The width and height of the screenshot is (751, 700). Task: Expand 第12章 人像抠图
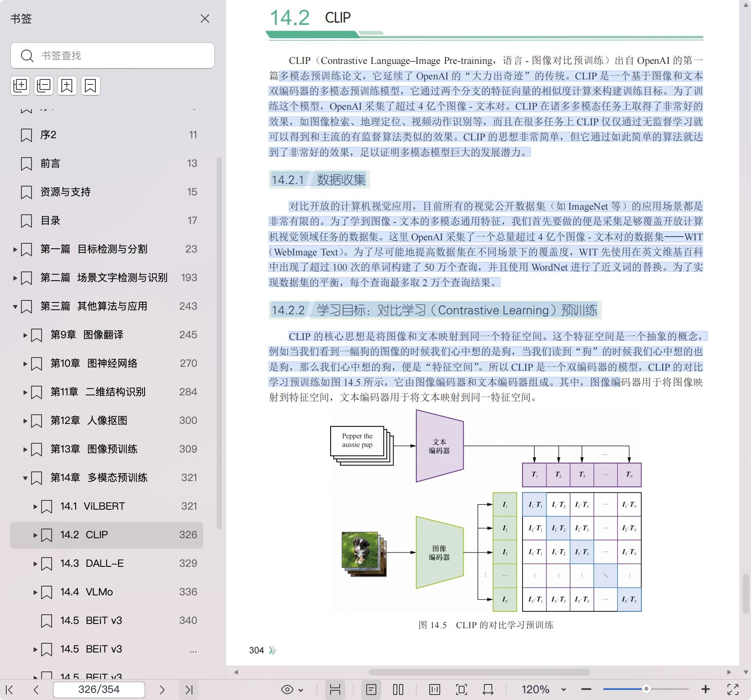(25, 421)
